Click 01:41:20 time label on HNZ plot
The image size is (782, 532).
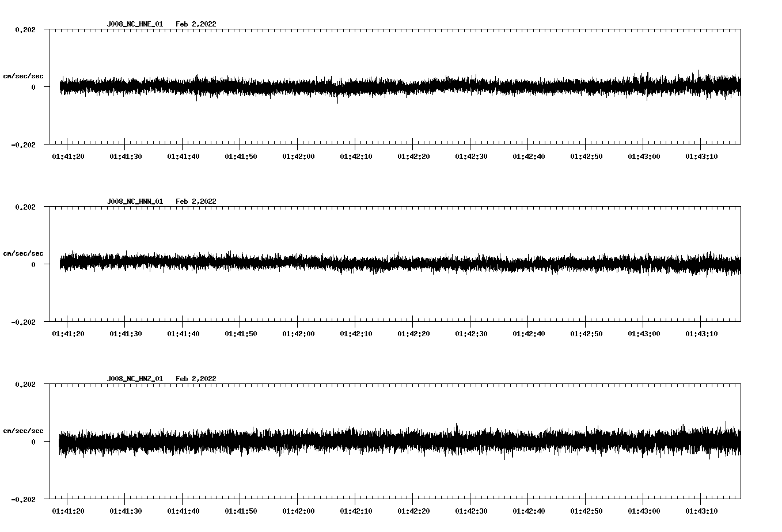68,511
